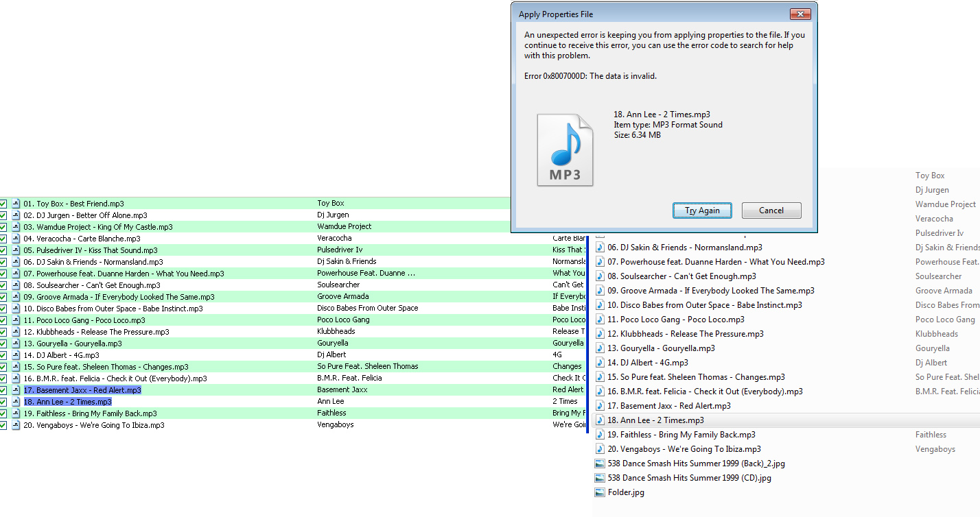The width and height of the screenshot is (980, 517).
Task: Toggle checkbox beside 10. Disco Babes track
Action: tap(3, 309)
